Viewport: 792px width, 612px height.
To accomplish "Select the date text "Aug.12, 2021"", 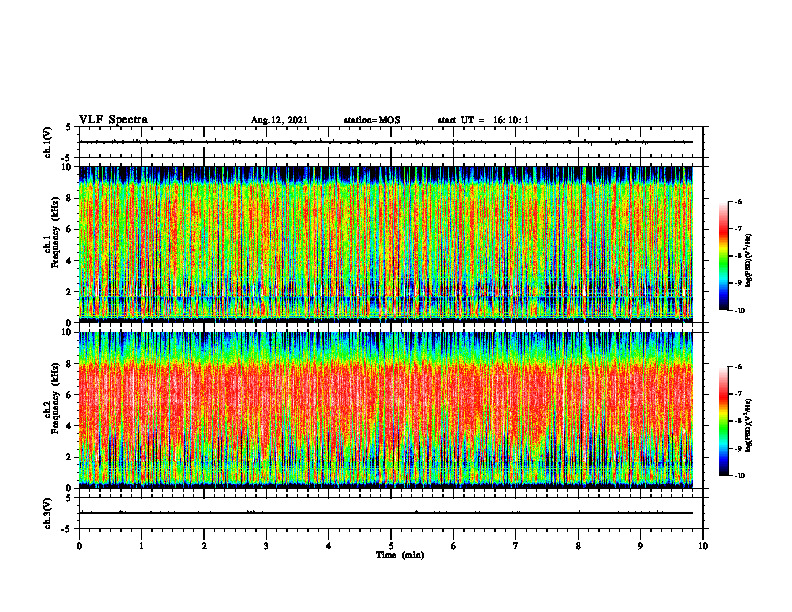I will (279, 120).
